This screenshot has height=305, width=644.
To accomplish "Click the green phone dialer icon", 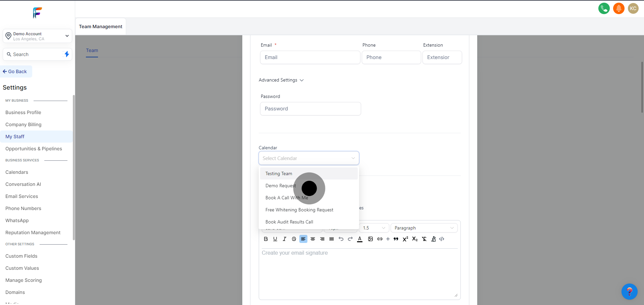I will 604,8.
